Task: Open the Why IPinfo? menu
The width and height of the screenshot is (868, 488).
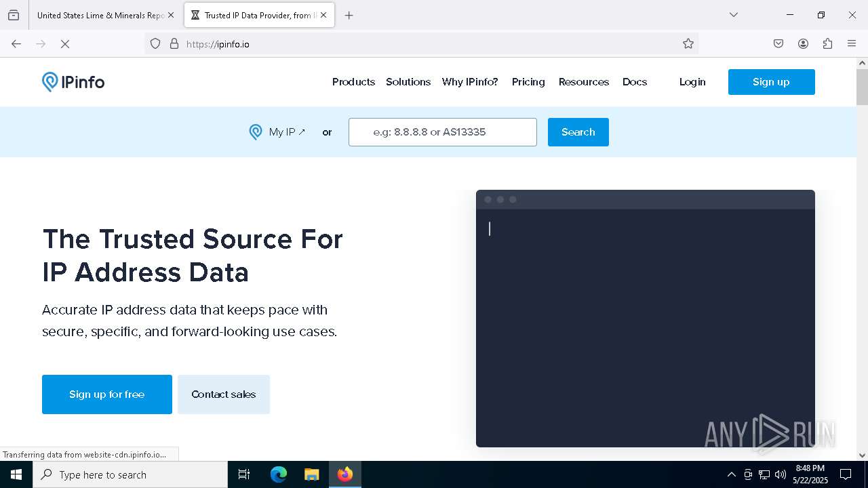Action: pos(470,82)
